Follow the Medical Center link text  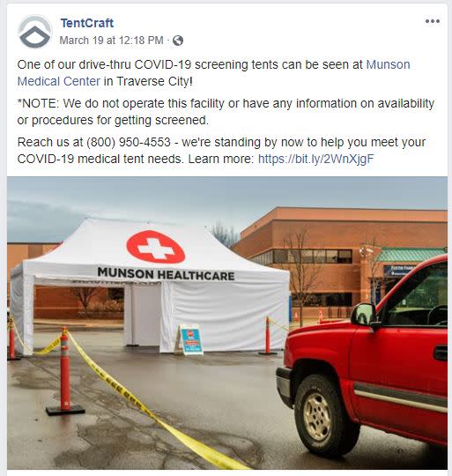58,81
